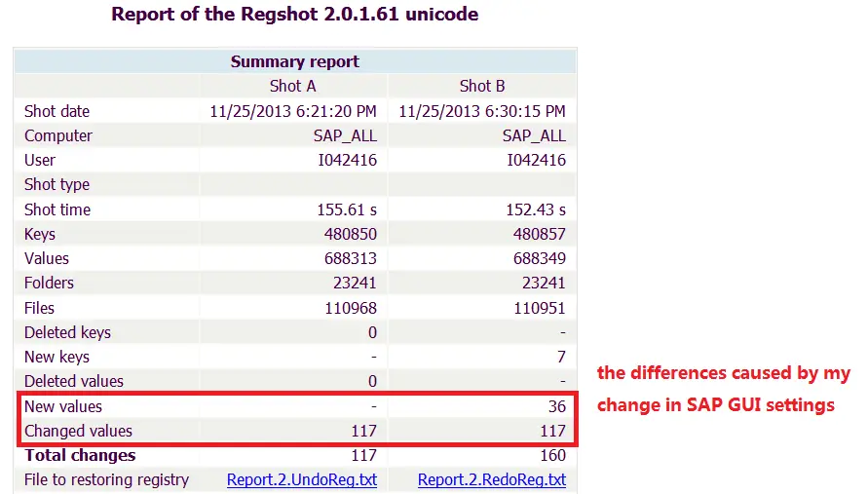
Task: Click the 'Summary report' table header
Action: click(294, 61)
